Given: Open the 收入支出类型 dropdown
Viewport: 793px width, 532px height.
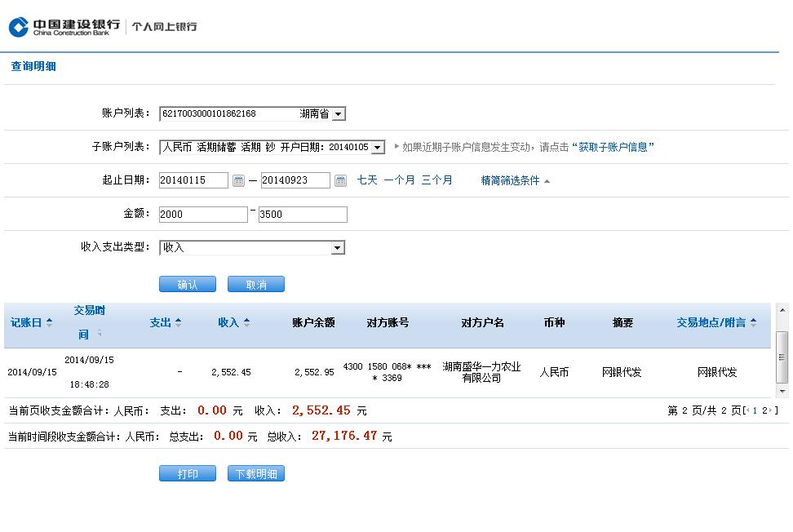Looking at the screenshot, I should (337, 248).
